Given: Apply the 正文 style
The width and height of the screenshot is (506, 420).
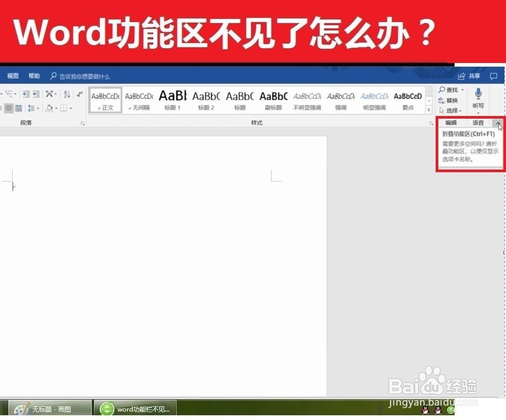Looking at the screenshot, I should (x=106, y=100).
